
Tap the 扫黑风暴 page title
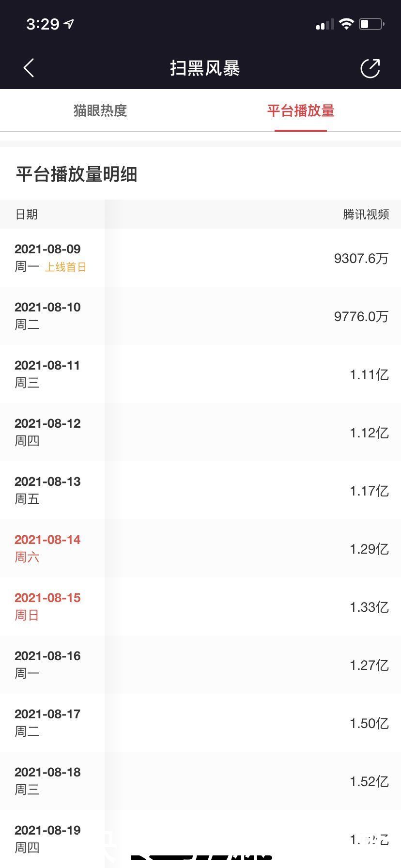click(205, 68)
